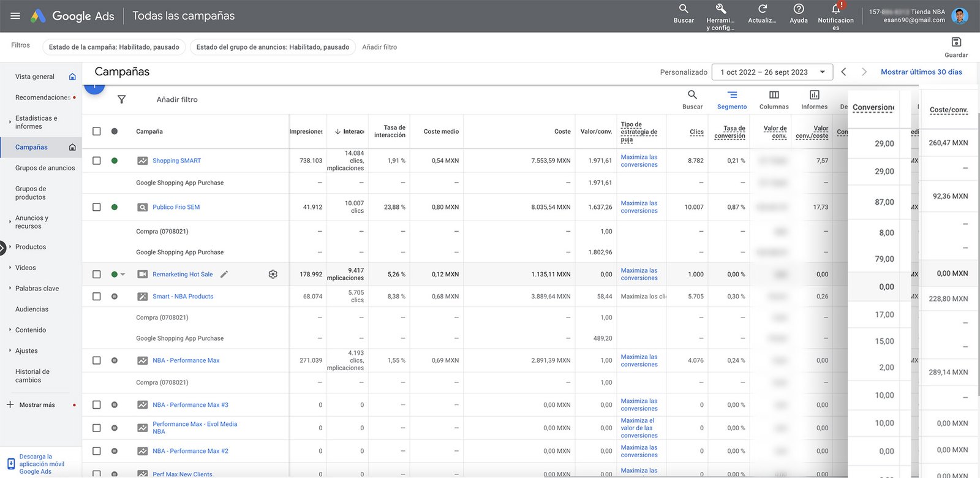Expand the Productos section

pos(10,247)
